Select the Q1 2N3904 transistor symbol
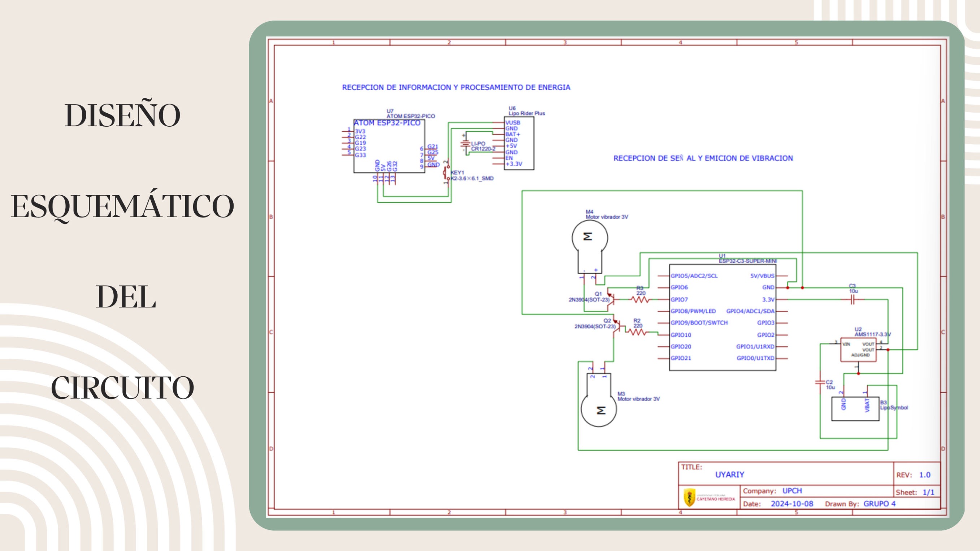 (611, 299)
